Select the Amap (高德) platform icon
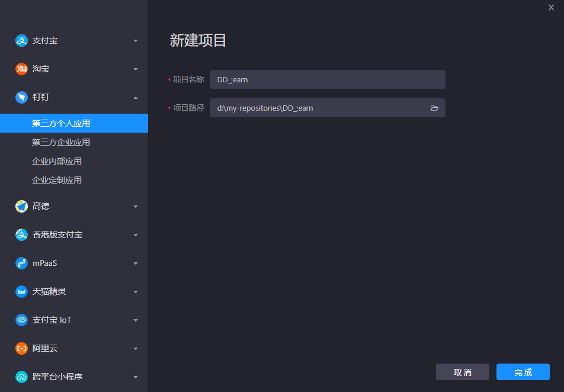The image size is (564, 392). 21,206
